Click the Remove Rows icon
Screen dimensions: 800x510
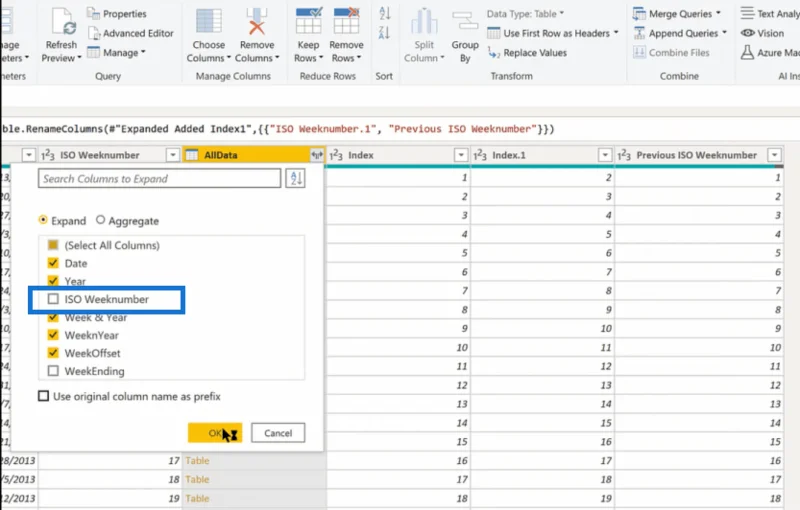coord(346,21)
